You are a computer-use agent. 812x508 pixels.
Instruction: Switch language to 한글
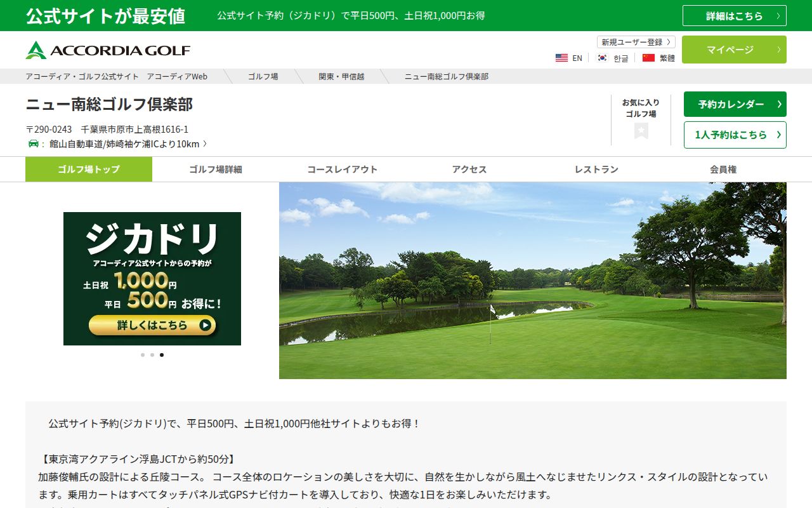(621, 58)
